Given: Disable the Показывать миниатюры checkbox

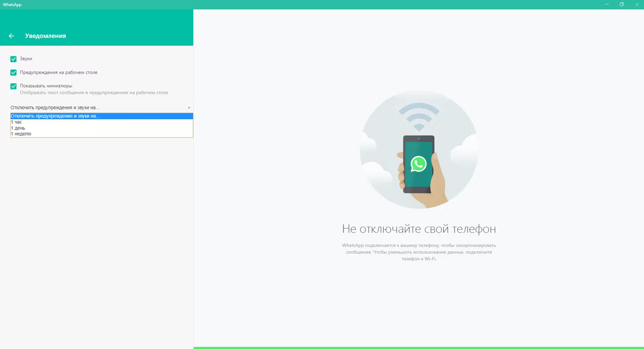Looking at the screenshot, I should 13,86.
